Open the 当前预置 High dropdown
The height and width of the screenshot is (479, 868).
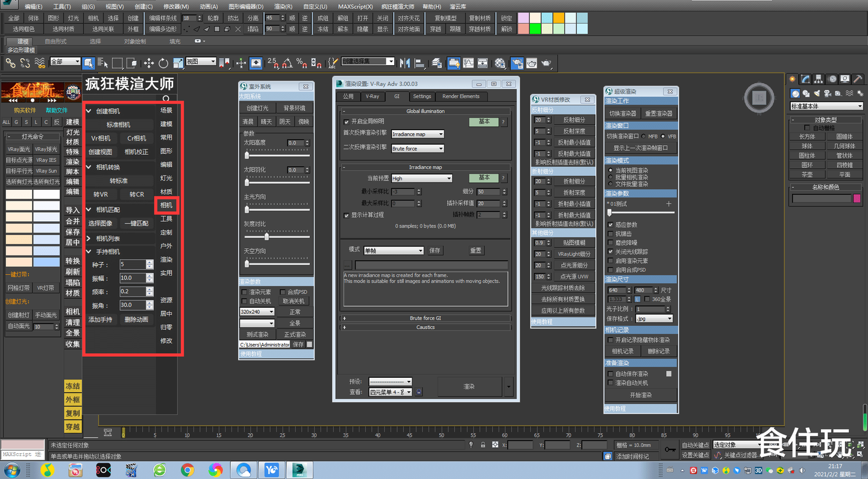pos(421,178)
